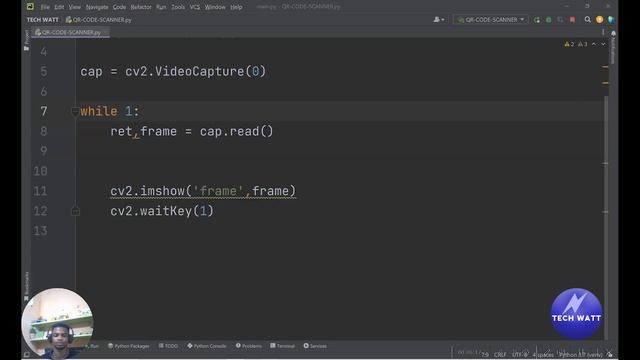
Task: Click the top orange warning stripe marker
Action: point(605,67)
